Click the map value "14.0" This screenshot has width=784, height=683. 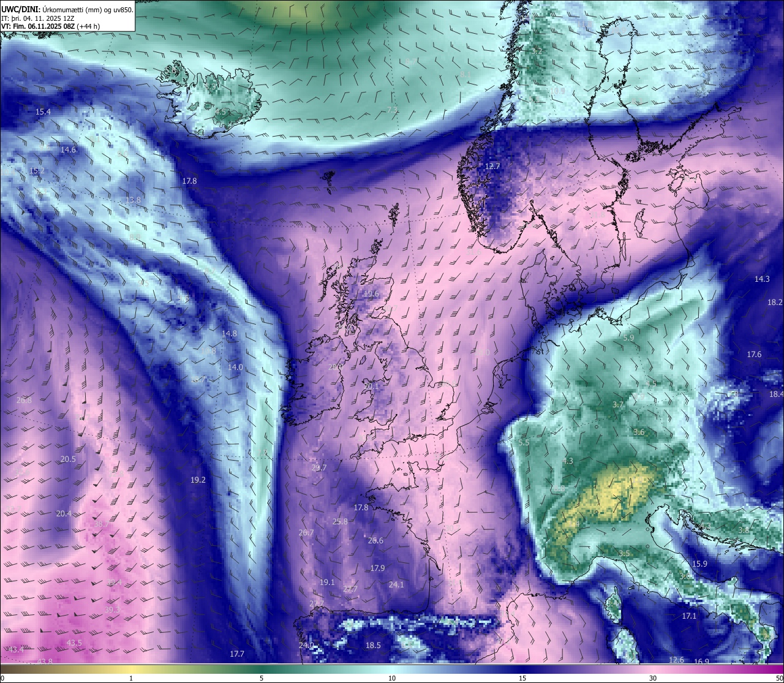click(235, 368)
